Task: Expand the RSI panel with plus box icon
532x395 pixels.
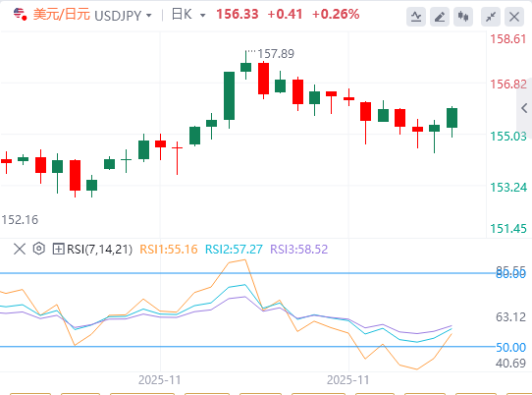Action: coord(58,249)
